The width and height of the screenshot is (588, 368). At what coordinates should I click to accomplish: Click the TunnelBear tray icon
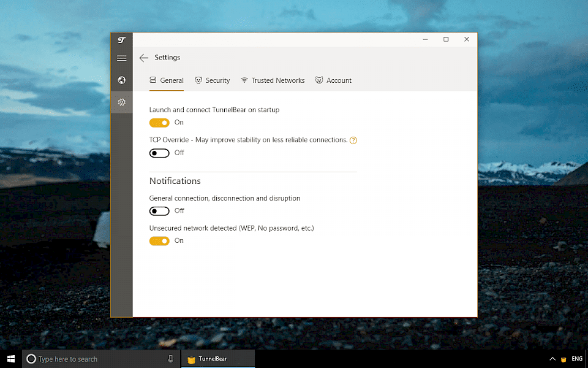tap(563, 359)
